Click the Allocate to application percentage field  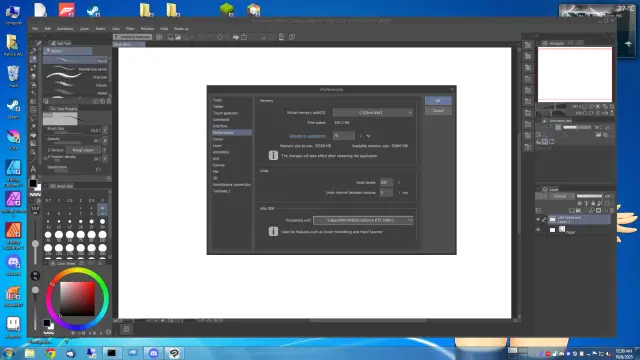tap(343, 136)
